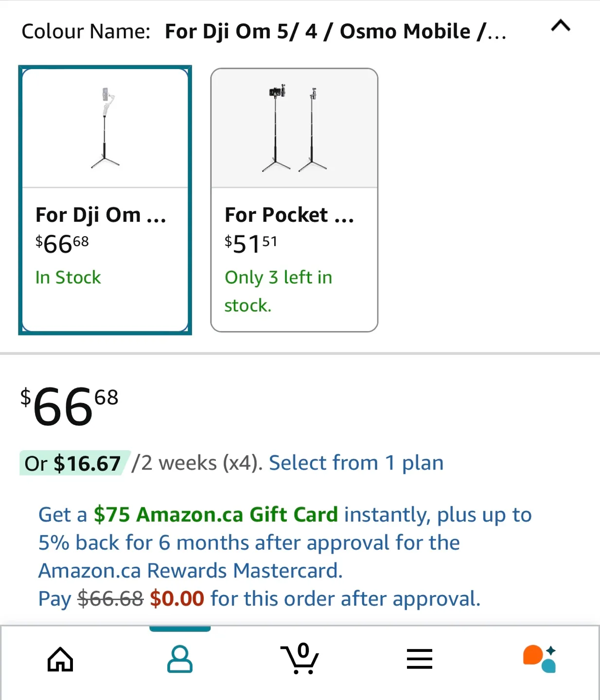Open the hamburger menu icon

(x=419, y=659)
